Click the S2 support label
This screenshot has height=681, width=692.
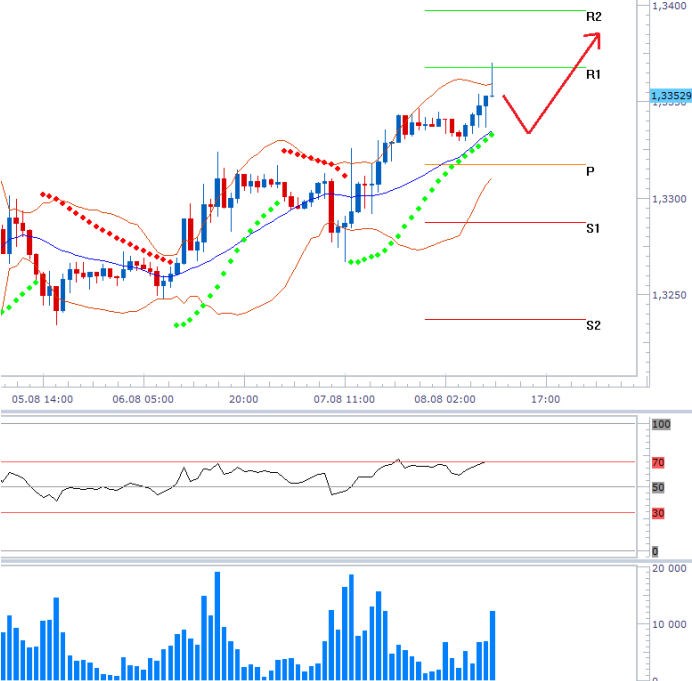[x=594, y=325]
